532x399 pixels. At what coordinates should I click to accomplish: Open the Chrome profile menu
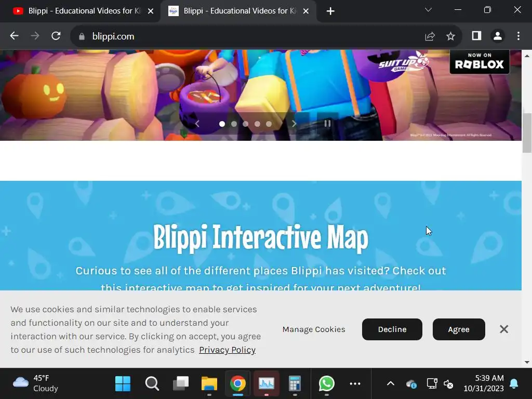tap(498, 36)
